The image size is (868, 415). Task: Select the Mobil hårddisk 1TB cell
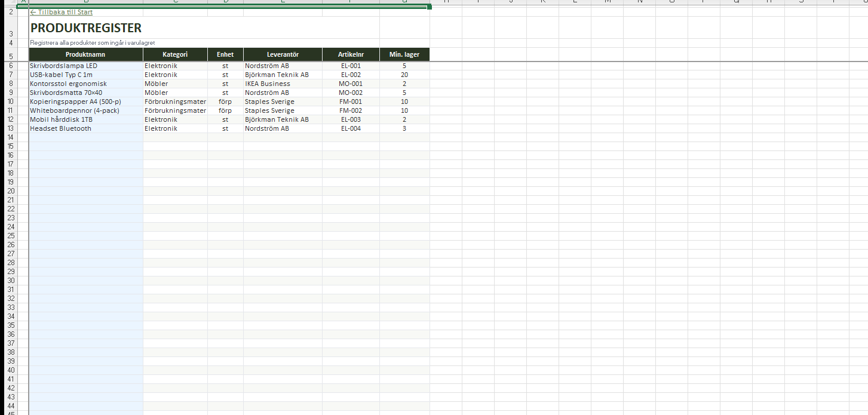(85, 119)
